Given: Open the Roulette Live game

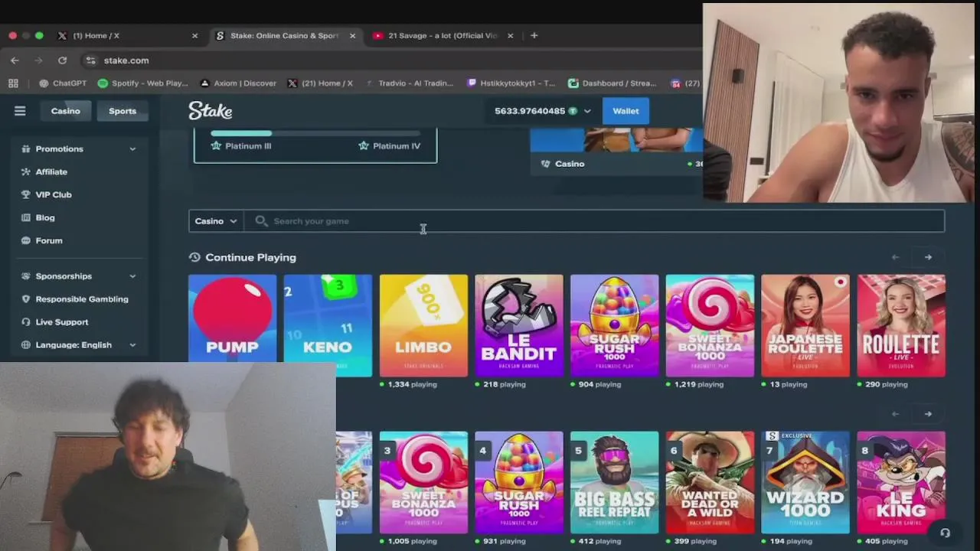Looking at the screenshot, I should 901,326.
